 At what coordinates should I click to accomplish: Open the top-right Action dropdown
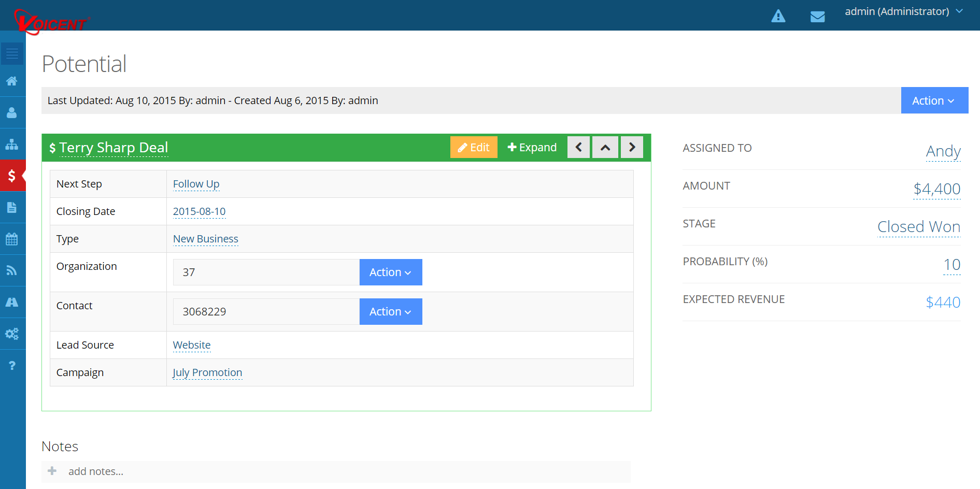point(934,100)
